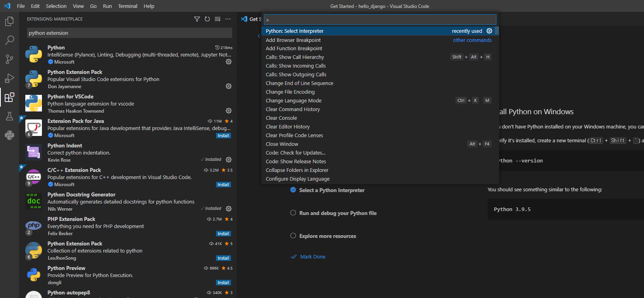Open manage gear for Python for VSCode

pos(229,111)
